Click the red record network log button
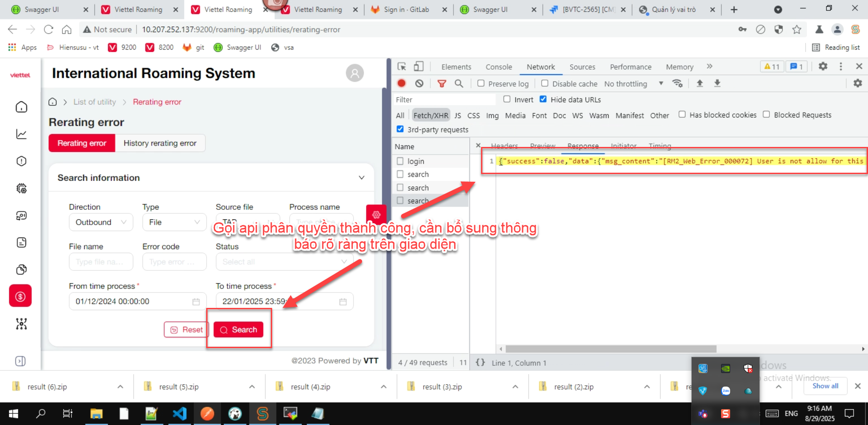Screen dimensions: 868x425 401,83
